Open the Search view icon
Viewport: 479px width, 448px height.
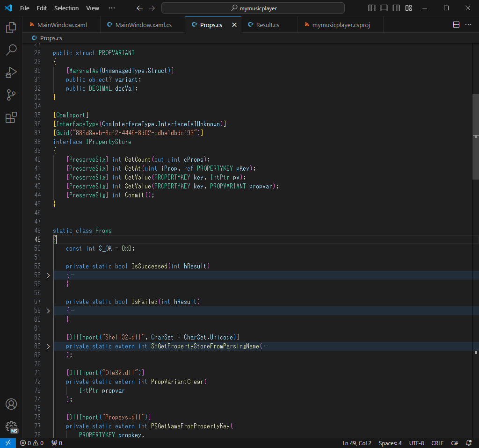(11, 50)
